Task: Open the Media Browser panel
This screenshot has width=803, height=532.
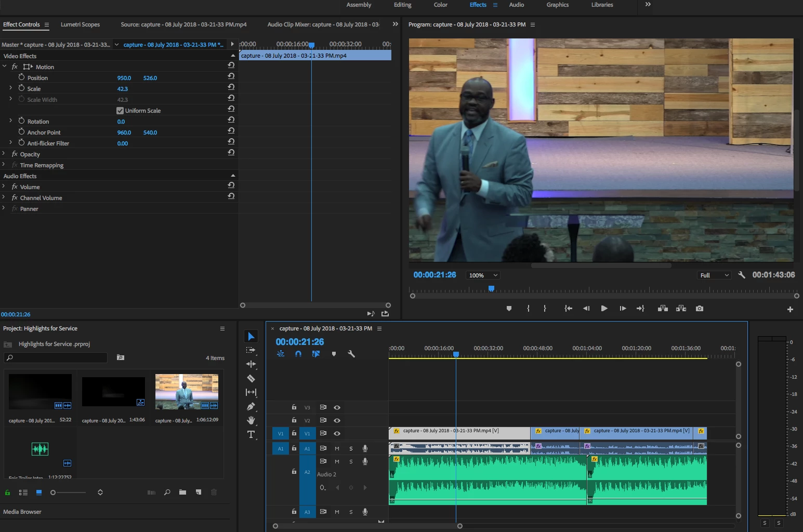Action: click(x=22, y=512)
